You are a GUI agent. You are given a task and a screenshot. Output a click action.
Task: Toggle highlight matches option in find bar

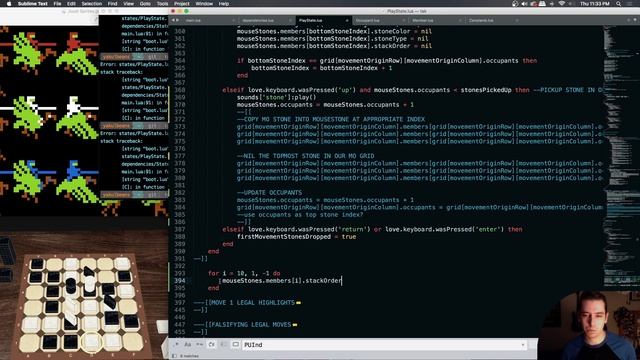click(x=236, y=344)
